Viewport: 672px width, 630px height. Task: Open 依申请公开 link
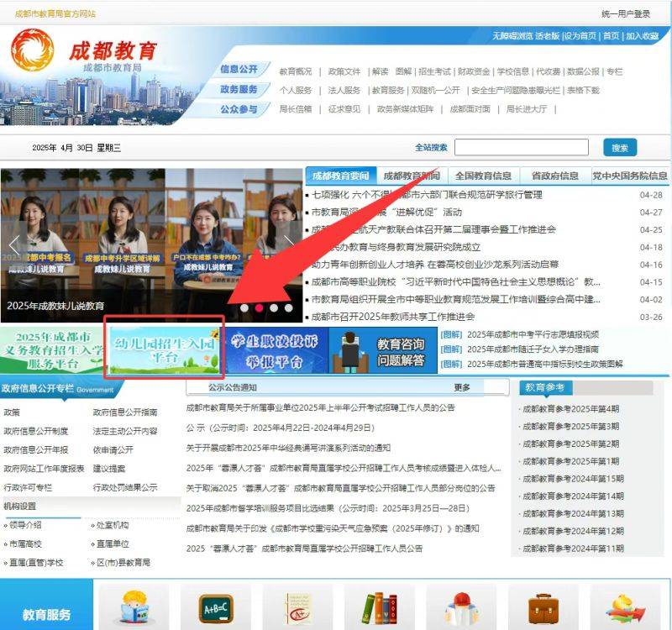point(113,450)
